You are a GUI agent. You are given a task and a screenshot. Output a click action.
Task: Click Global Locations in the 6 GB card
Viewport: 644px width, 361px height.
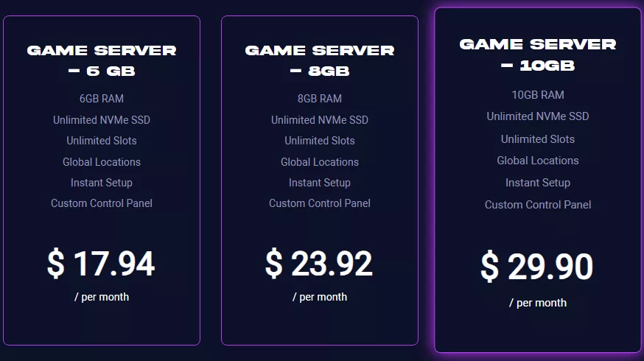click(102, 162)
